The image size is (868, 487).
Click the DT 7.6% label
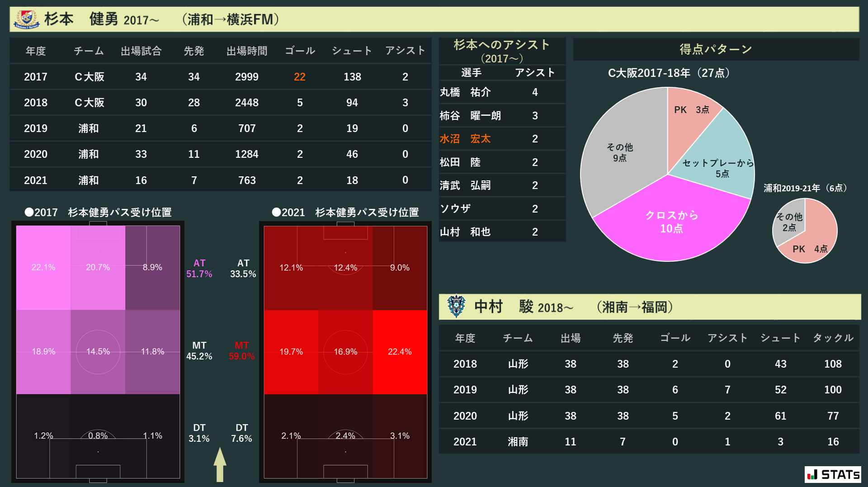(242, 433)
